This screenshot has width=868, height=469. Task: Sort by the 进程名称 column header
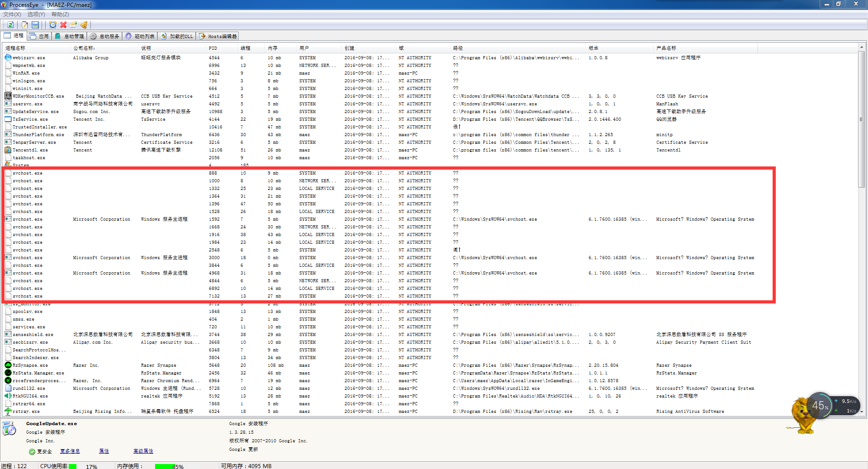point(37,48)
